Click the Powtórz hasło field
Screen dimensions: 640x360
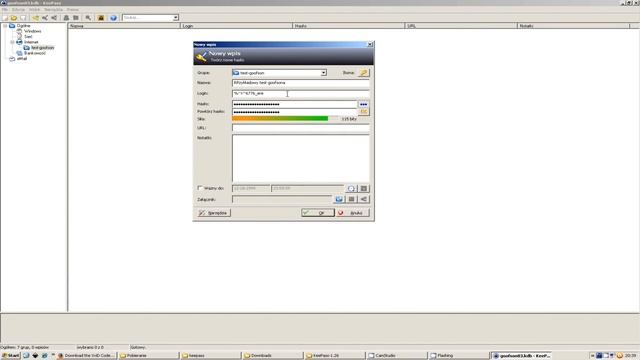click(x=295, y=111)
